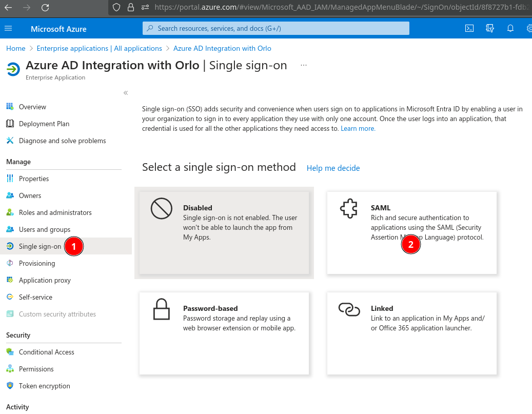
Task: Open the Help me decide link
Action: click(x=333, y=168)
